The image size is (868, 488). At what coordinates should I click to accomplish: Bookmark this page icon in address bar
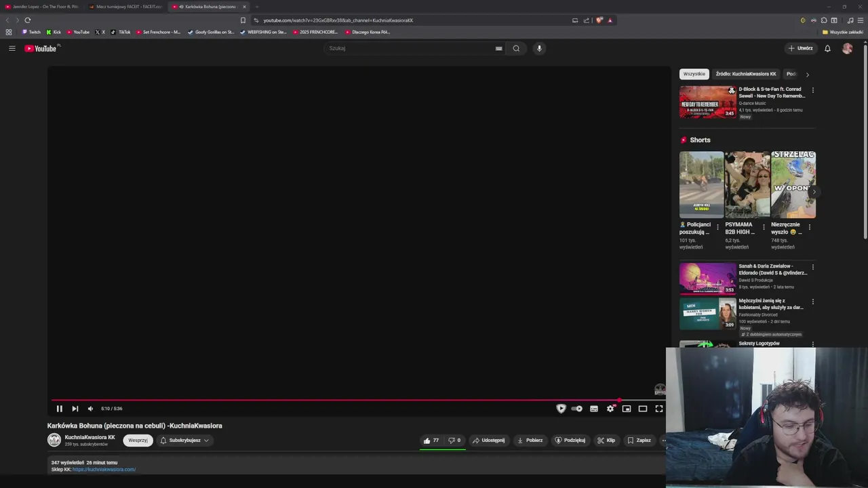pos(243,20)
